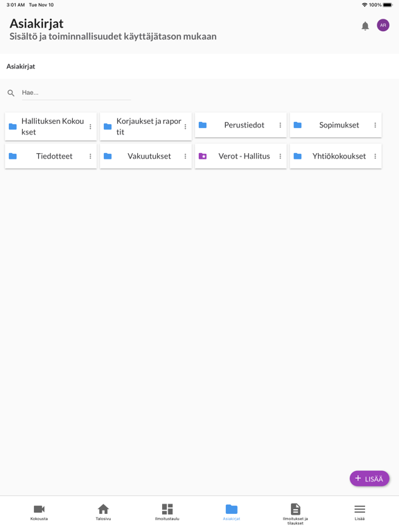Open the Hallituksen Kokoukset folder name
Image resolution: width=399 pixels, height=532 pixels.
(x=53, y=127)
